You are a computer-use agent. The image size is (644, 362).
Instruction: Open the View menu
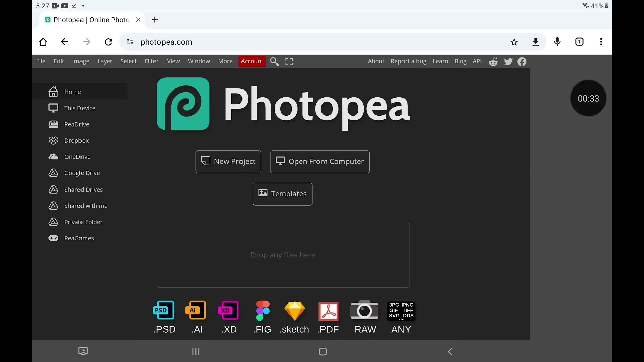click(173, 61)
